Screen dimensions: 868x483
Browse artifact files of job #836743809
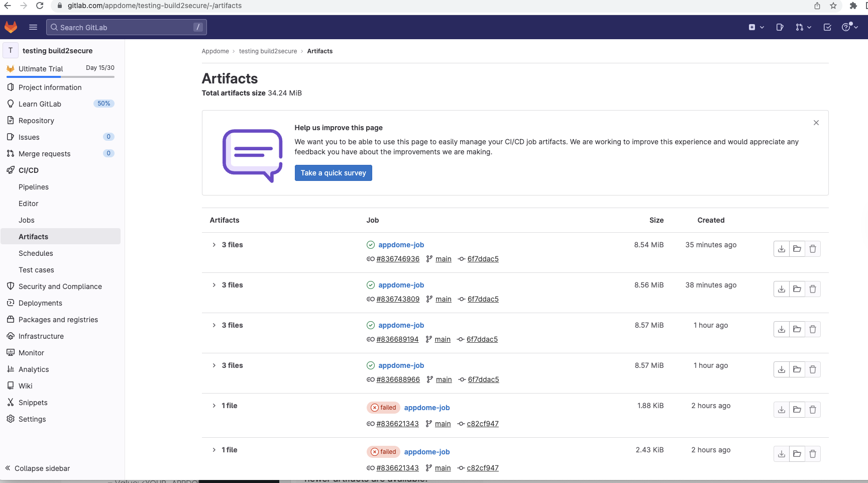point(797,288)
